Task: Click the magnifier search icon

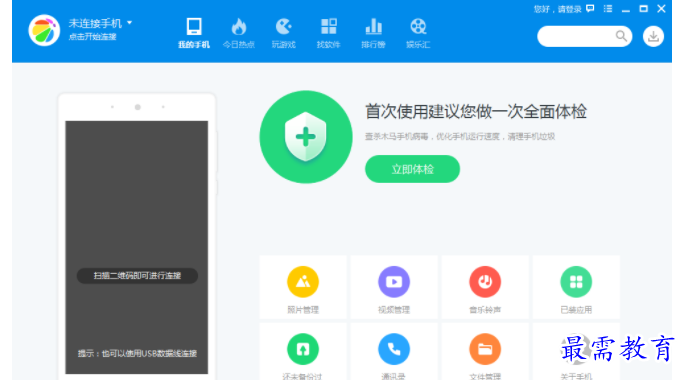Action: click(x=622, y=36)
